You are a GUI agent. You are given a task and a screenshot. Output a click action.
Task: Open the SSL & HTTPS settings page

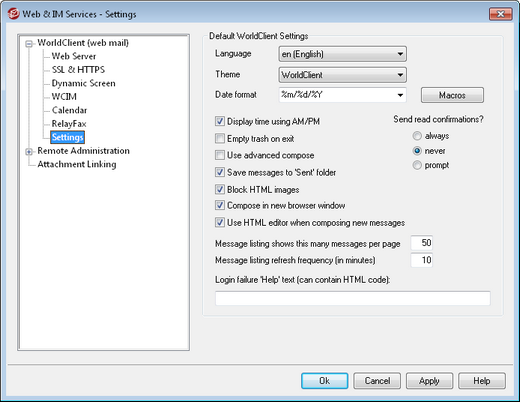click(x=78, y=70)
